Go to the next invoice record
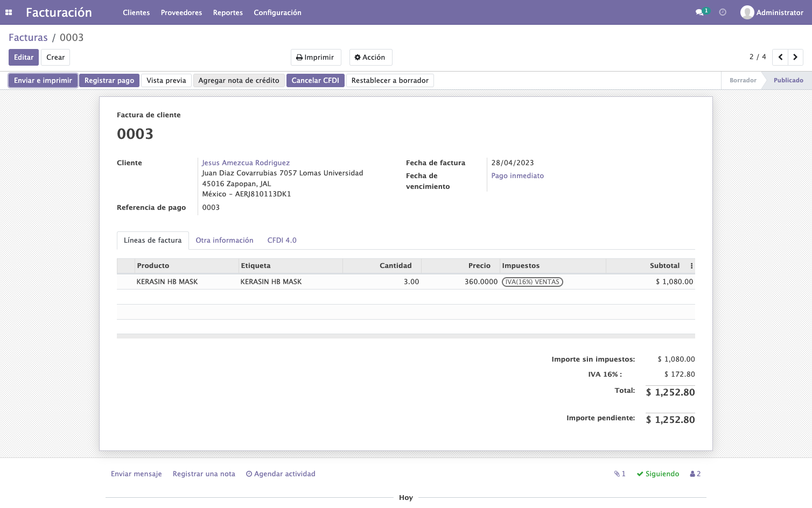This screenshot has height=508, width=812. click(x=795, y=57)
